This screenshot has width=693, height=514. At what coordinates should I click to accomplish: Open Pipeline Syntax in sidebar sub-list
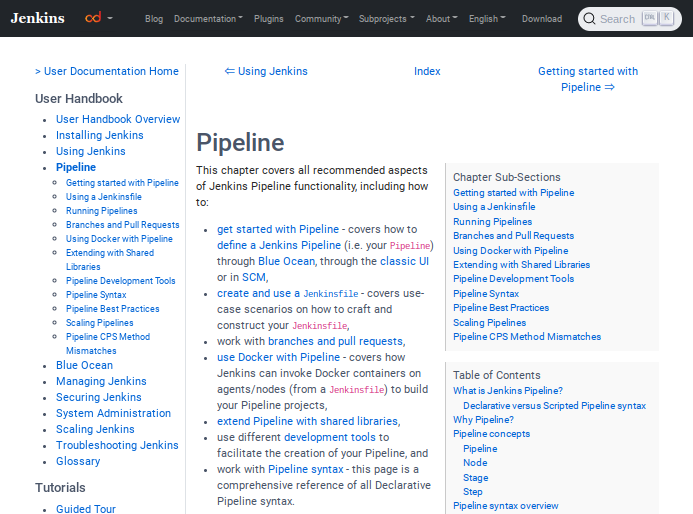pyautogui.click(x=96, y=295)
